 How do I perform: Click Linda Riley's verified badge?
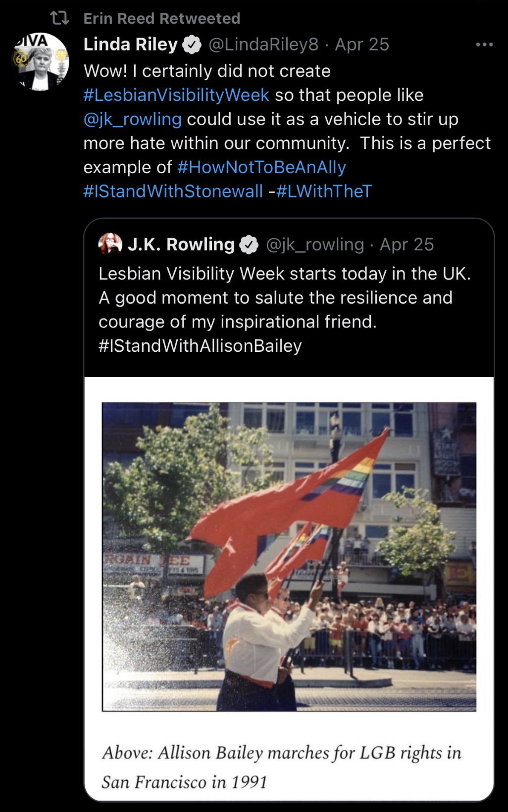point(192,45)
